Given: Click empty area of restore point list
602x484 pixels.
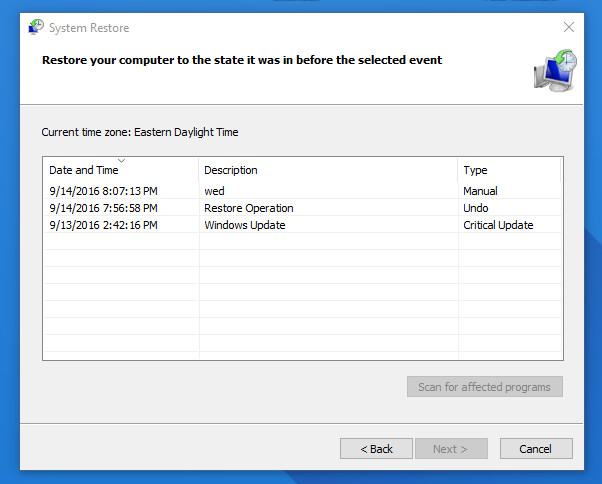Looking at the screenshot, I should pyautogui.click(x=303, y=296).
